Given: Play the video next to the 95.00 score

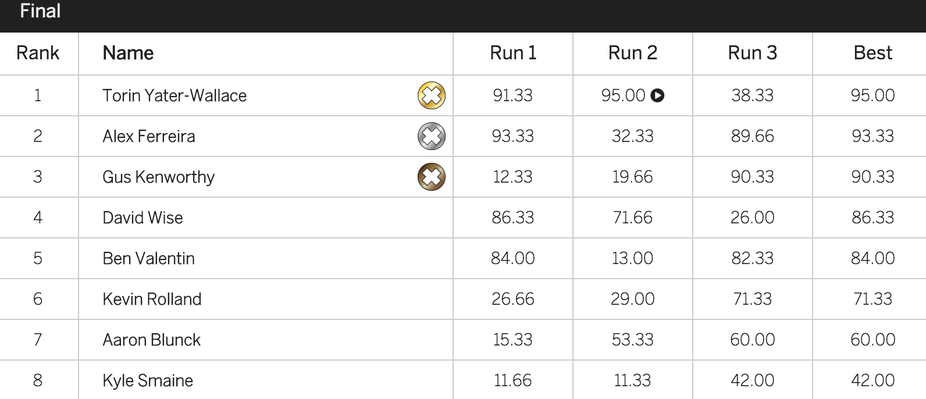Looking at the screenshot, I should pos(657,96).
